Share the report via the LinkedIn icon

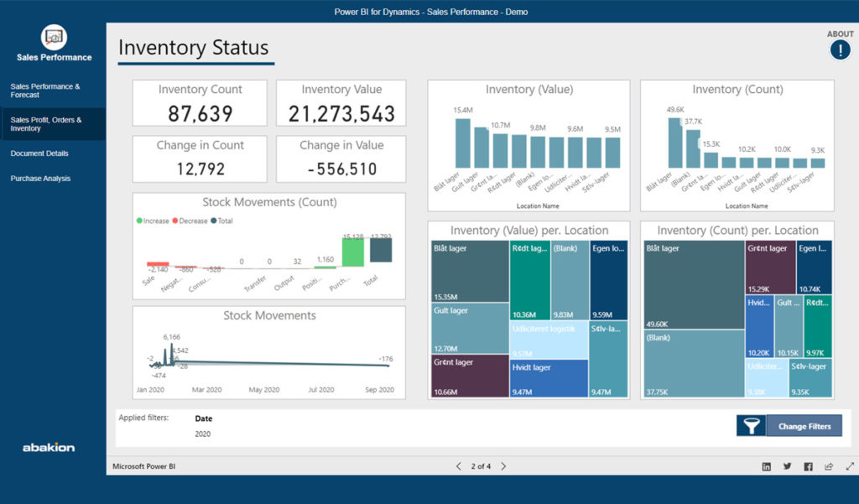[766, 466]
